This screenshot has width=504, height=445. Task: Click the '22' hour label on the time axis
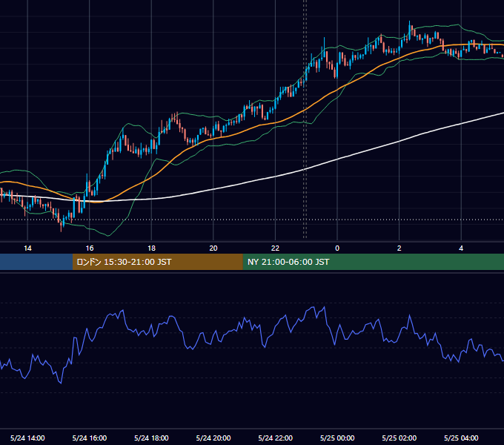click(275, 248)
